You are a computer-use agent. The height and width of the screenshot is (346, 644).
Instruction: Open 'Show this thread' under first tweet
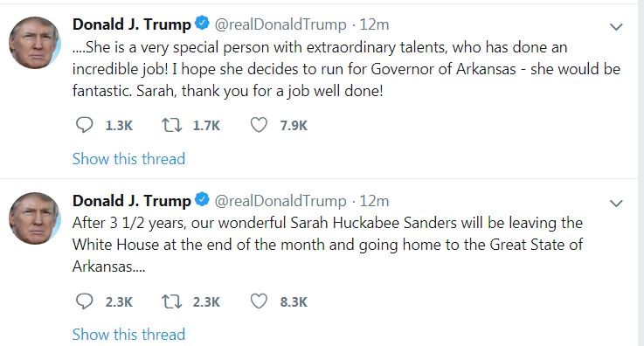tap(128, 159)
